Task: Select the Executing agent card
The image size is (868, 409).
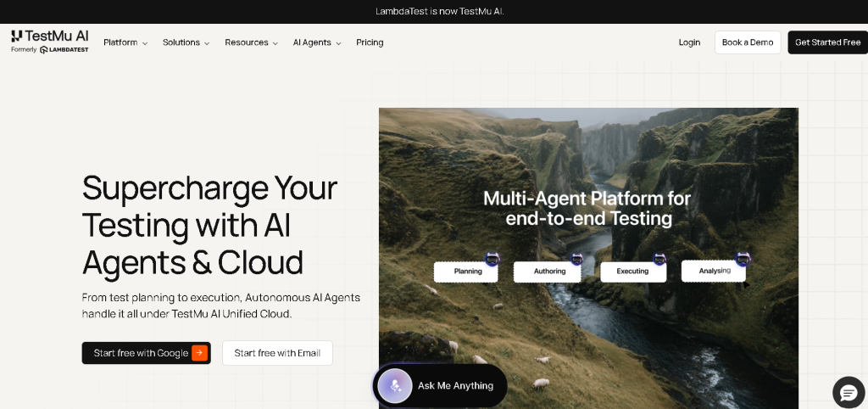Action: click(633, 272)
